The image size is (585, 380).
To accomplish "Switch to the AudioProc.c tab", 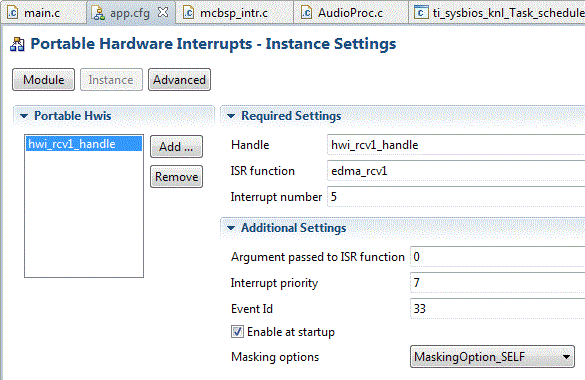I will (x=350, y=13).
